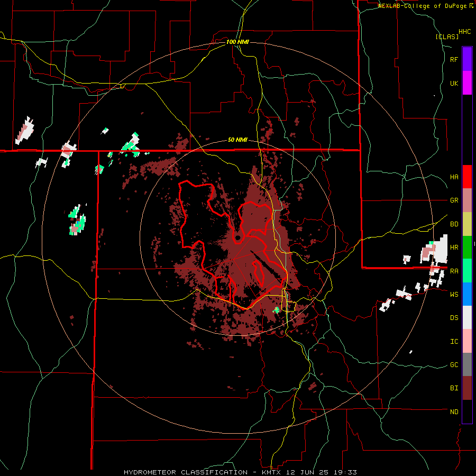This screenshot has height=476, width=476.
Task: Click the HYDROMETEOR CLASSIFICATION title text
Action: pyautogui.click(x=186, y=472)
